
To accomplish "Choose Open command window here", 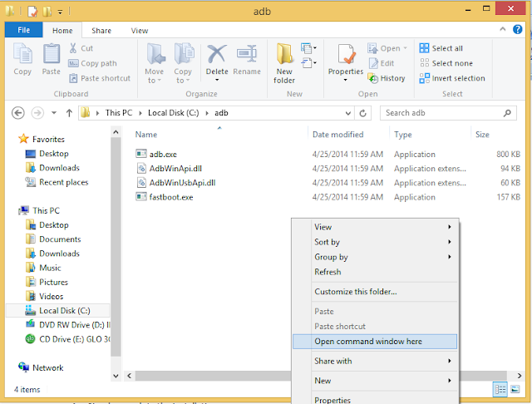I will [x=375, y=342].
